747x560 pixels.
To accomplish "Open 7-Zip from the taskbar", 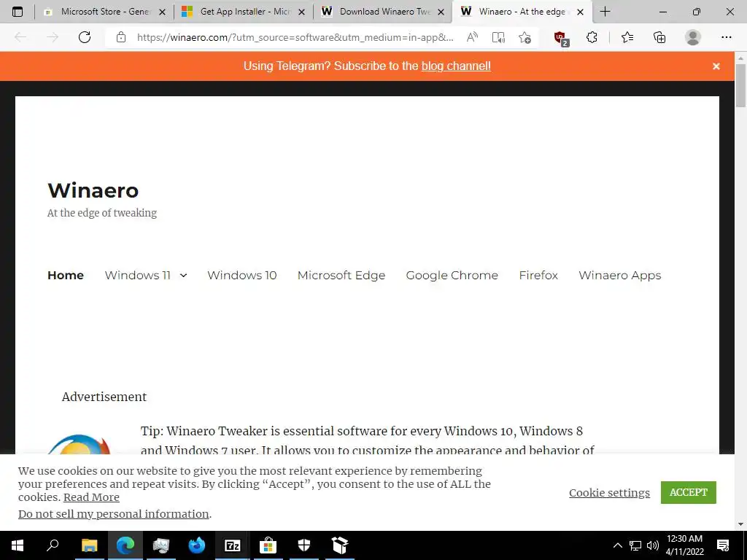I will tap(233, 545).
